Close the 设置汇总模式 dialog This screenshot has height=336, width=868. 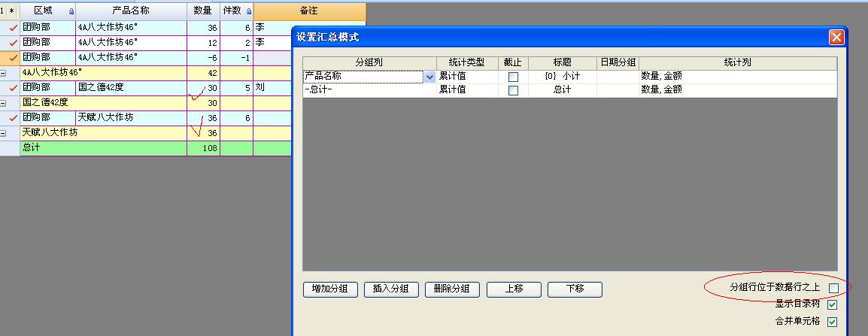836,38
